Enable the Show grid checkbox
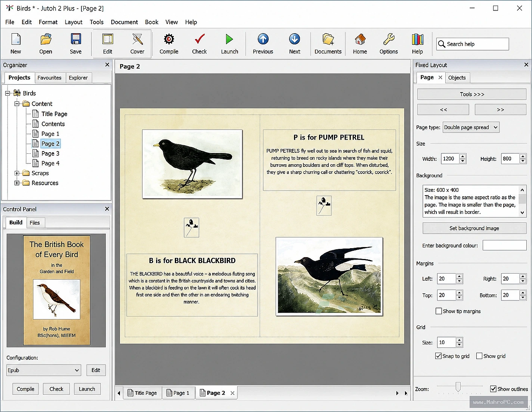The width and height of the screenshot is (532, 412). pos(479,356)
